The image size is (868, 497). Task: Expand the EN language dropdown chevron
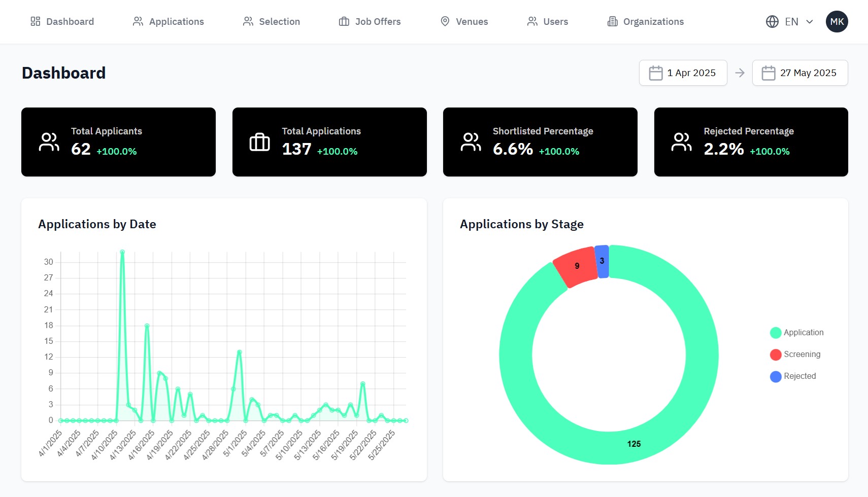(810, 22)
